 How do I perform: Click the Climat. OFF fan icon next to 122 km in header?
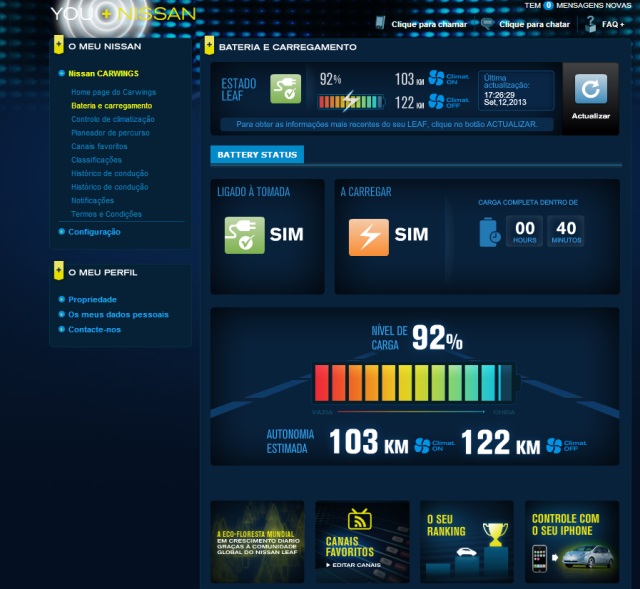point(436,101)
